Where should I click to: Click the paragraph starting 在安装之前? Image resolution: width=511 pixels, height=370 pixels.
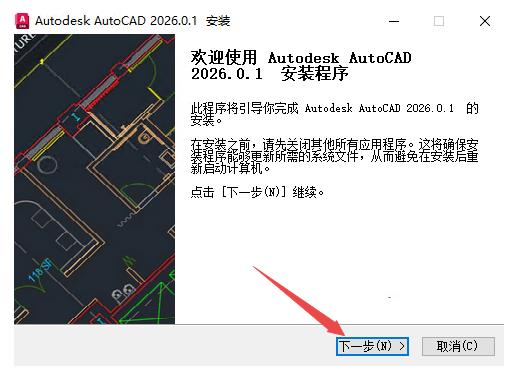[x=335, y=156]
